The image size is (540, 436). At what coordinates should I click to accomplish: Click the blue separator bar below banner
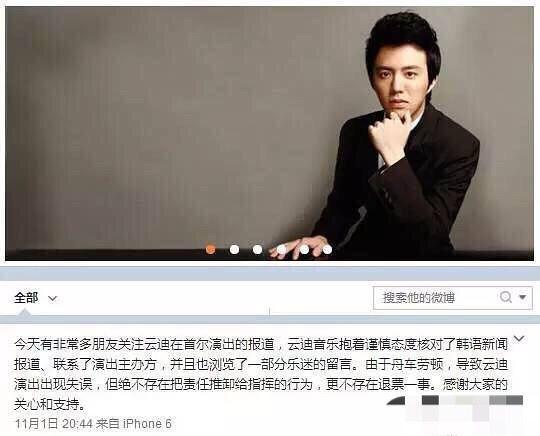[270, 274]
